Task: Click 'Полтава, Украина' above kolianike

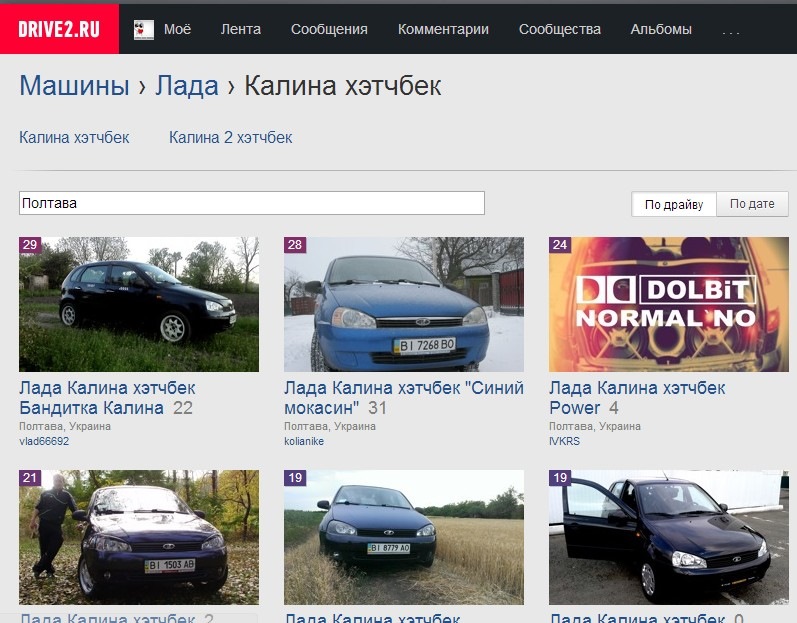Action: 330,426
